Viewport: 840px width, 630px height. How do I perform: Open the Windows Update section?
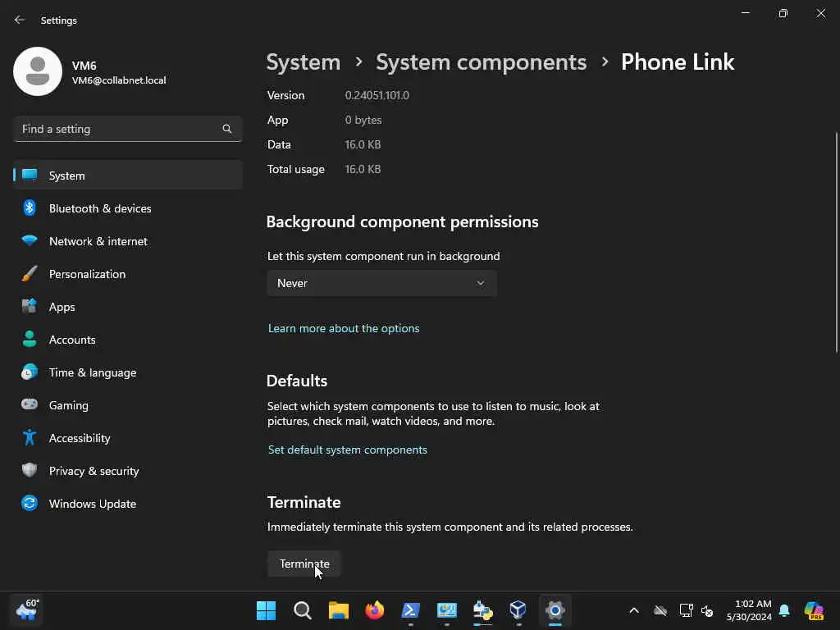tap(127, 504)
